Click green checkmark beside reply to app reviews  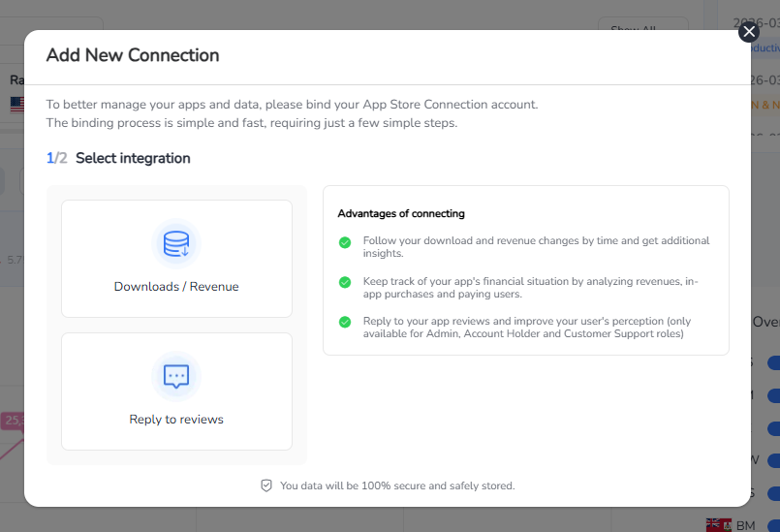coord(345,322)
